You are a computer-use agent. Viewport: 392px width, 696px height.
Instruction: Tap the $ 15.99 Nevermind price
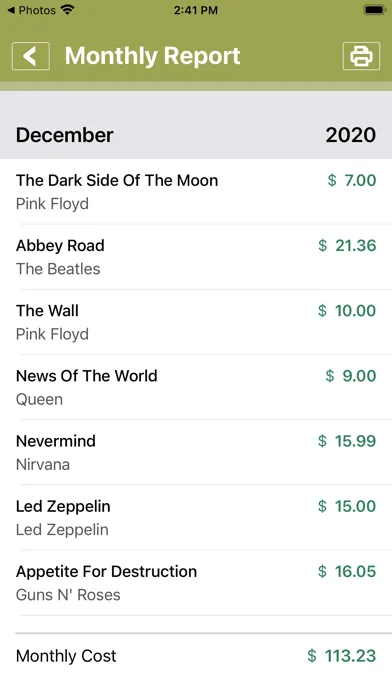[x=347, y=441]
